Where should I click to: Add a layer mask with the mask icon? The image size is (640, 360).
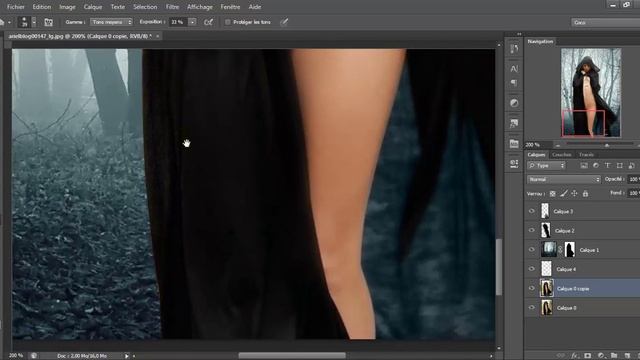point(587,356)
